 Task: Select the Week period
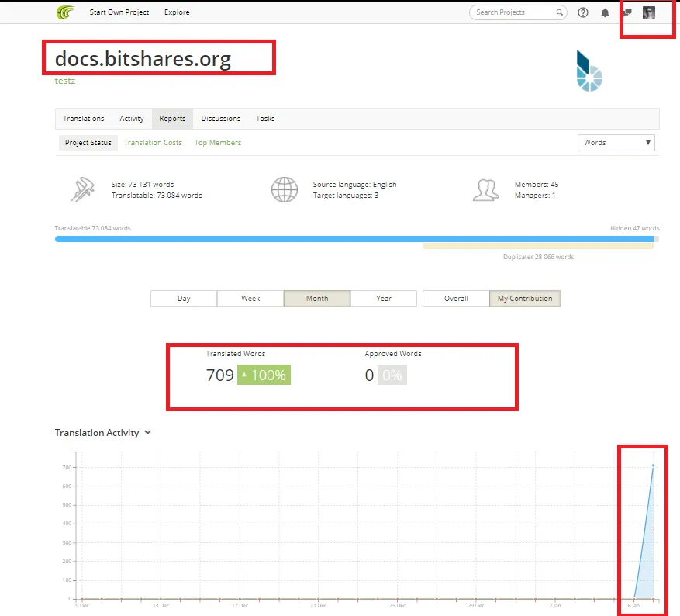(x=250, y=299)
